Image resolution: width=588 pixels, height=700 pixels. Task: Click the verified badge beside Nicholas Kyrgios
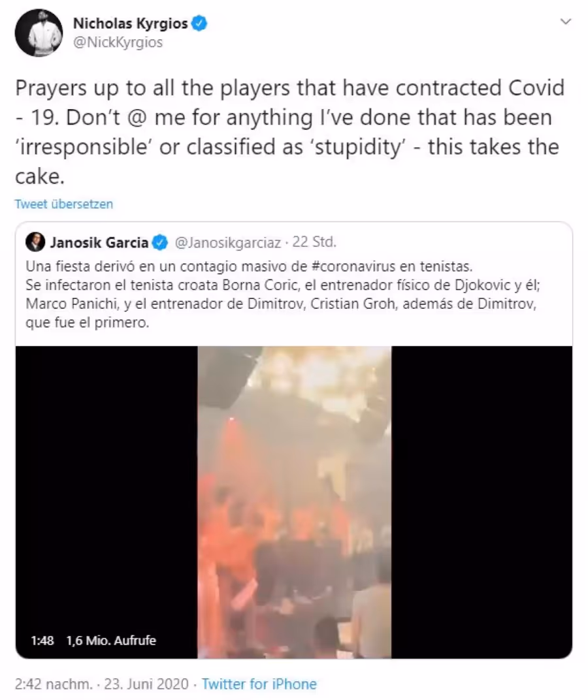point(199,23)
